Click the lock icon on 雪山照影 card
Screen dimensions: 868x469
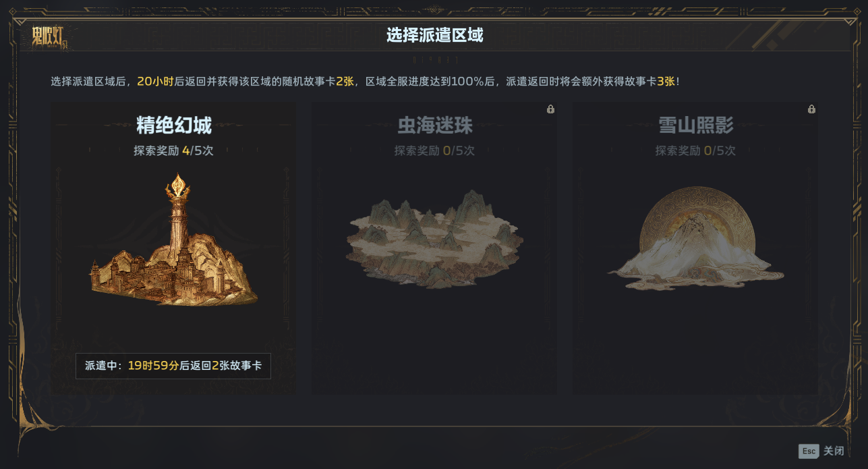[811, 109]
